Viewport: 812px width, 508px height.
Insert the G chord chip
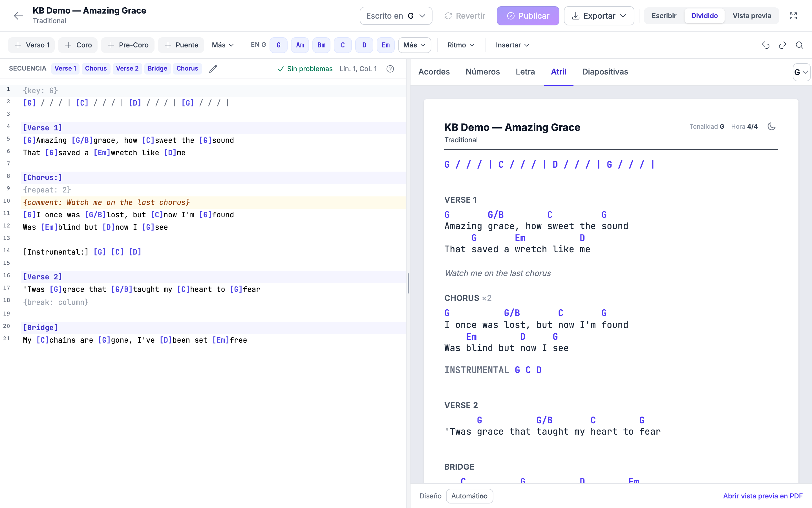(279, 45)
